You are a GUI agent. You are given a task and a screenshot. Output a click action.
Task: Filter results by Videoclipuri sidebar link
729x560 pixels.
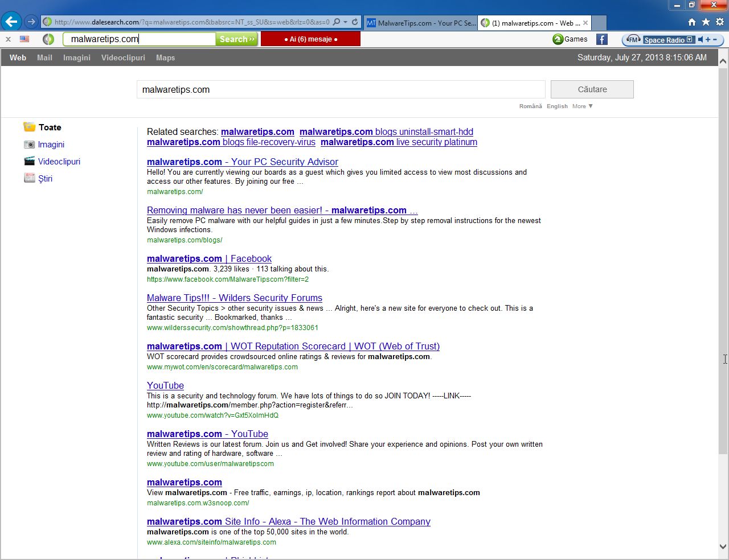59,162
